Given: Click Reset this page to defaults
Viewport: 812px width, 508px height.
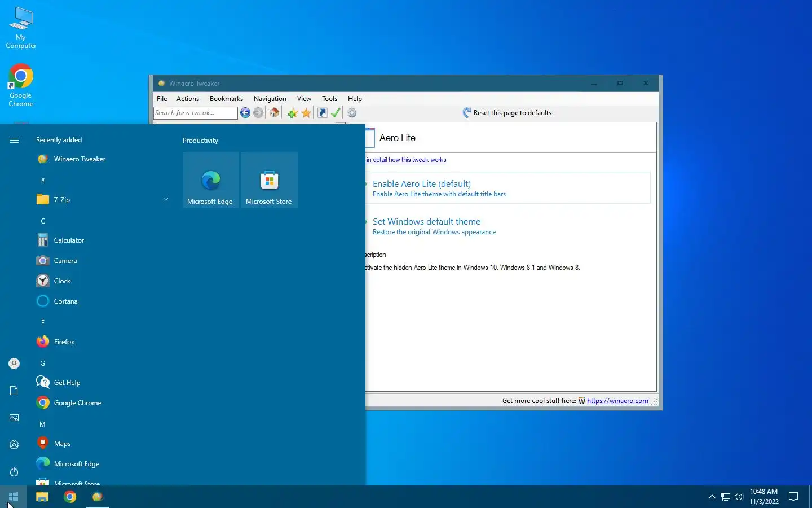Looking at the screenshot, I should [x=507, y=113].
